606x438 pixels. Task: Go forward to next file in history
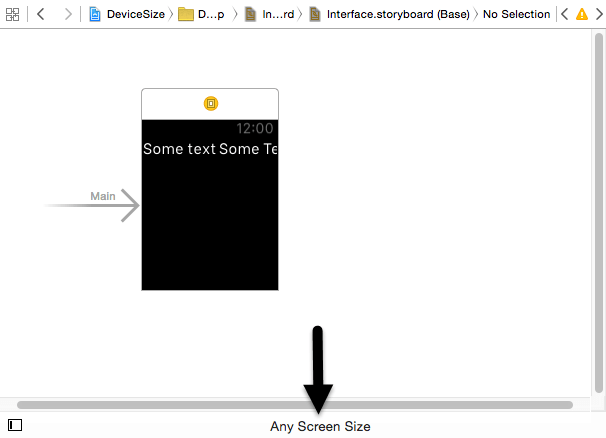click(x=67, y=14)
